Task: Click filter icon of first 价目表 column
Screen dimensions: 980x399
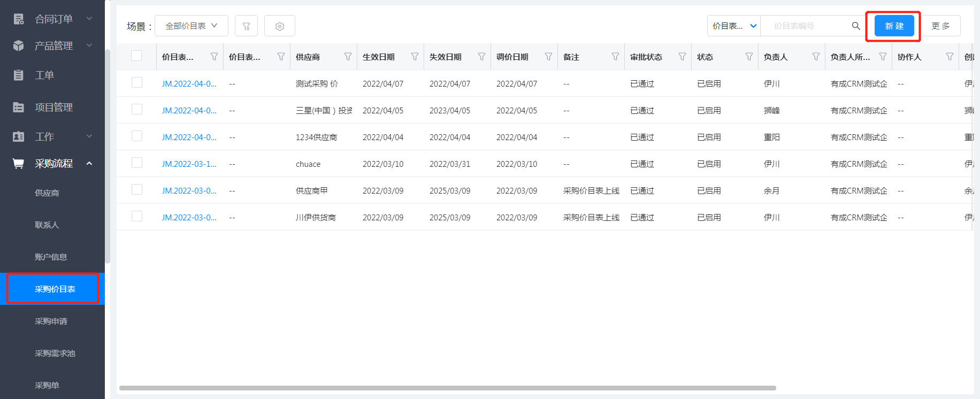Action: (x=214, y=57)
